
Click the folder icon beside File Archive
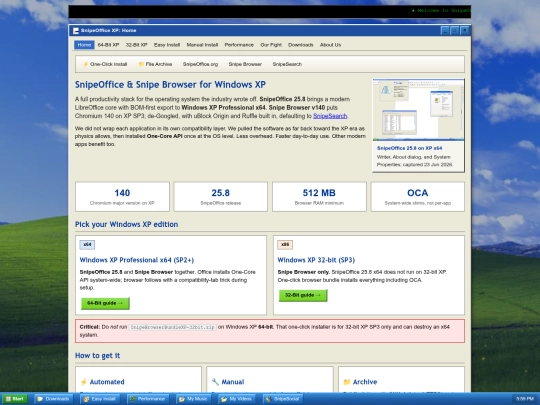click(141, 64)
